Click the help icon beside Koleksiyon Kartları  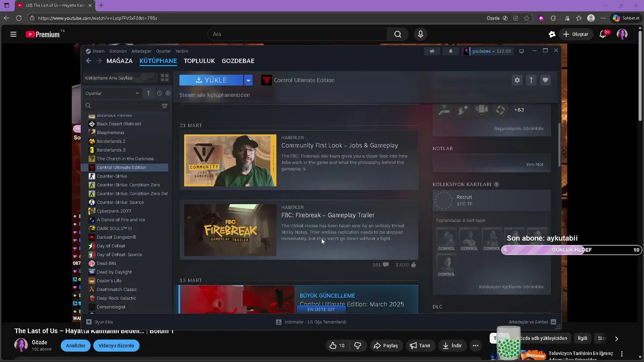point(497,185)
